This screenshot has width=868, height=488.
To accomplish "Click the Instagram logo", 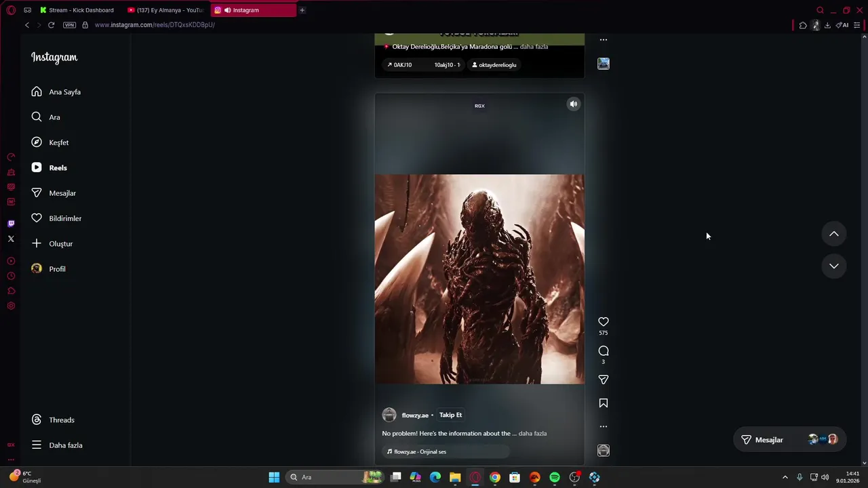I will (x=54, y=58).
